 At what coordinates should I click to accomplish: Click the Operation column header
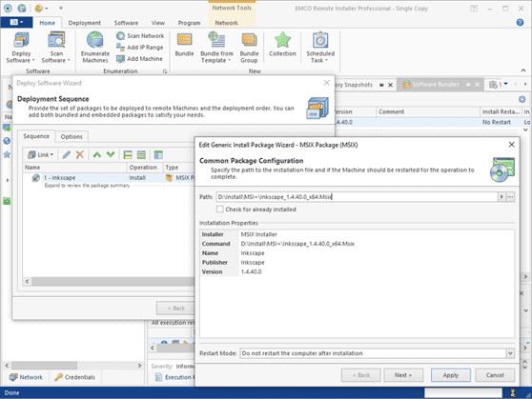145,168
